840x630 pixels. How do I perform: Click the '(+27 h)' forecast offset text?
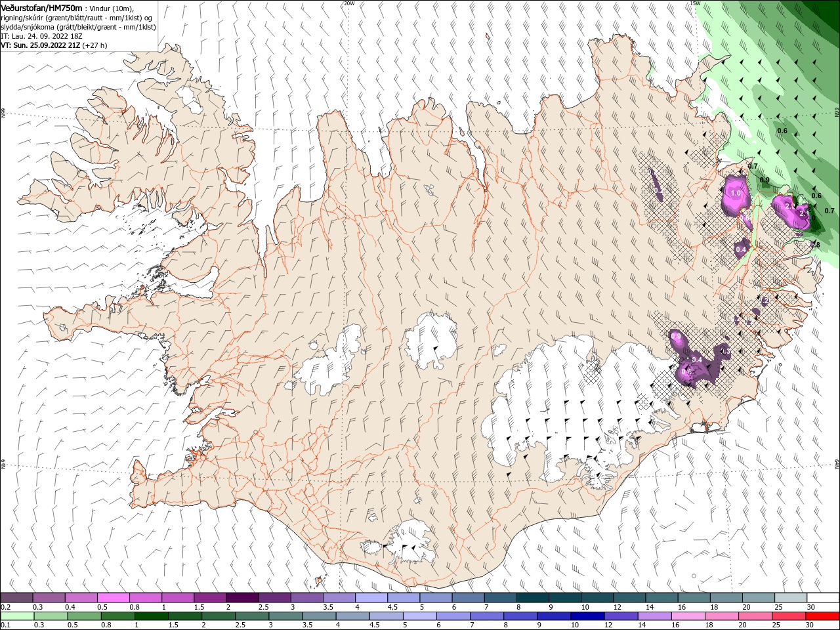[95, 45]
